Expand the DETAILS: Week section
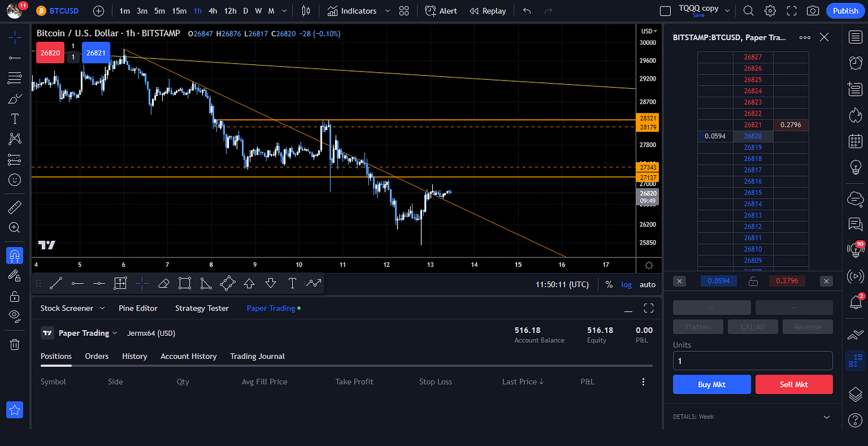Image resolution: width=868 pixels, height=446 pixels. click(x=826, y=417)
